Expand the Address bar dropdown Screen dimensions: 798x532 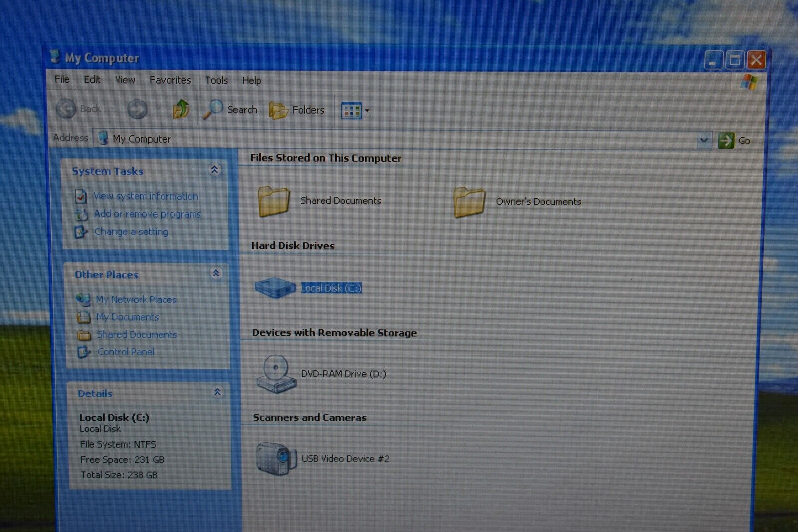703,140
